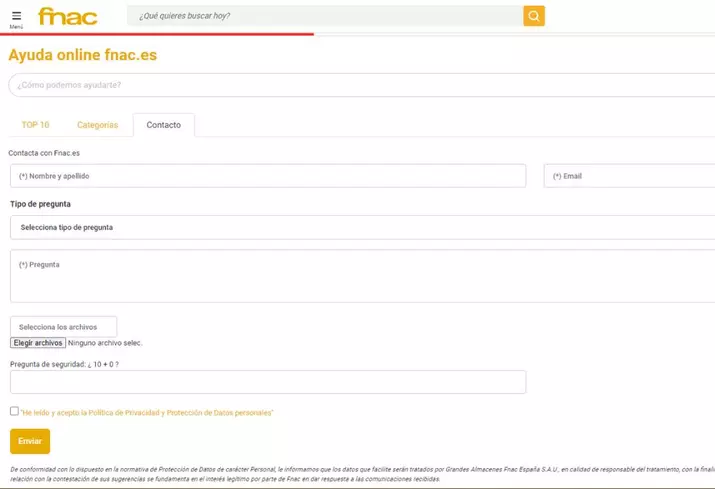Select the Contacto tab
715x489 pixels.
click(164, 125)
